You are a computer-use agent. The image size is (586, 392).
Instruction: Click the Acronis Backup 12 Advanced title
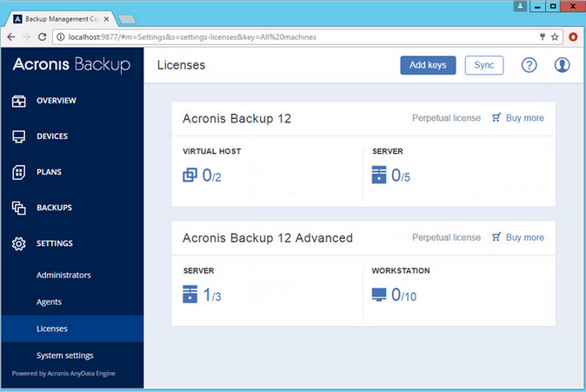tap(268, 237)
